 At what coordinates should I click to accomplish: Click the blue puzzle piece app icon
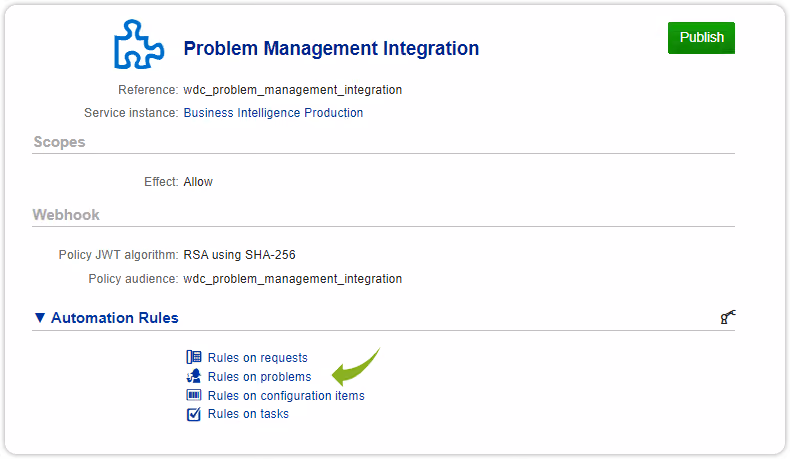coord(139,44)
